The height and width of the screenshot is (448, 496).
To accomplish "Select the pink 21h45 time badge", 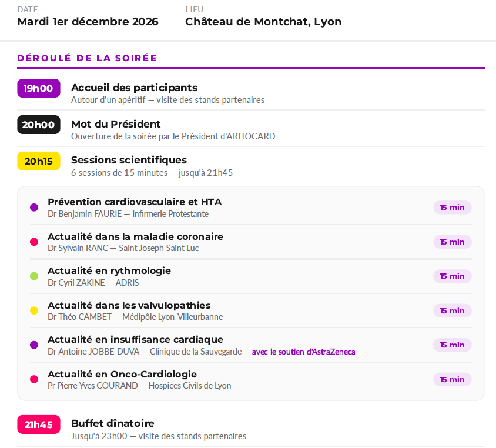I will (x=39, y=424).
